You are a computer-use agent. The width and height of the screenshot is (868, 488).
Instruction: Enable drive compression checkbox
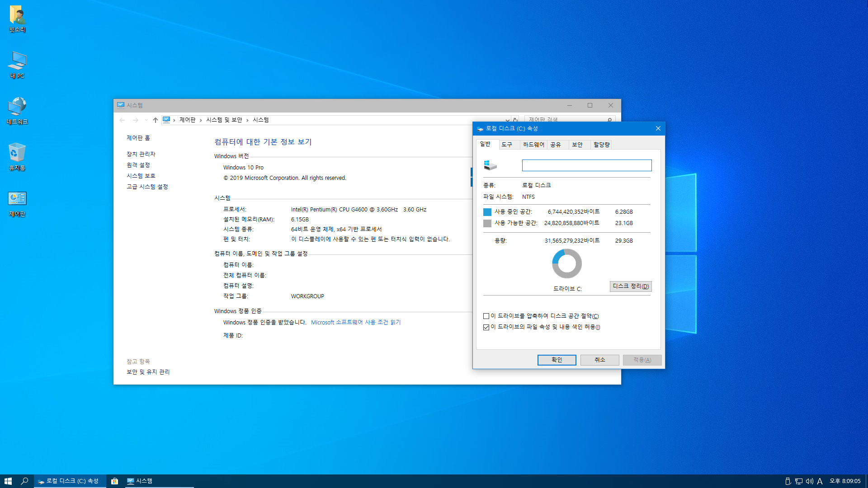click(486, 316)
